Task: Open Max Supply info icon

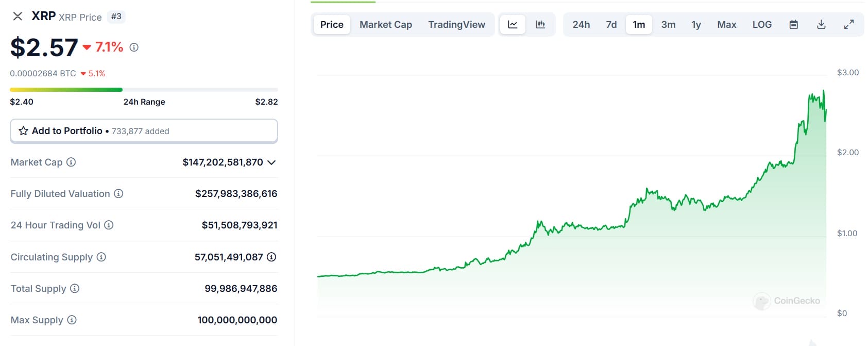Action: (x=72, y=320)
